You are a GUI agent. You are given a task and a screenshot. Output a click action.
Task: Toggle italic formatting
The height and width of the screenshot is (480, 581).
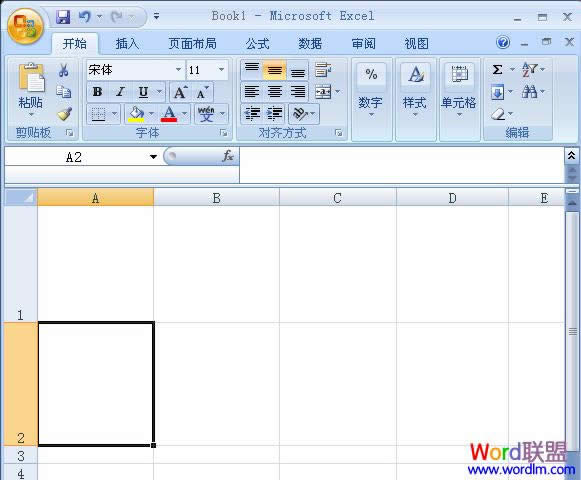tap(120, 92)
